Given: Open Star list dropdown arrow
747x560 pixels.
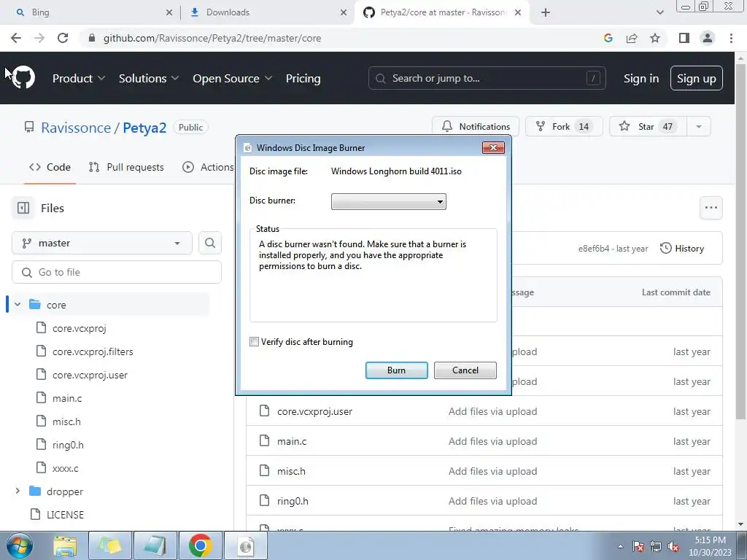Looking at the screenshot, I should (x=698, y=127).
